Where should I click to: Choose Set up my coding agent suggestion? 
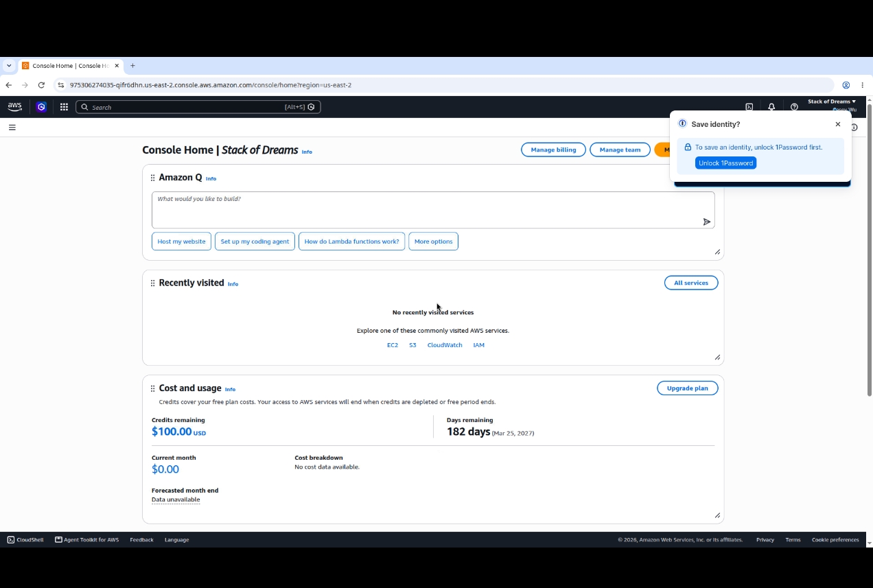point(255,242)
